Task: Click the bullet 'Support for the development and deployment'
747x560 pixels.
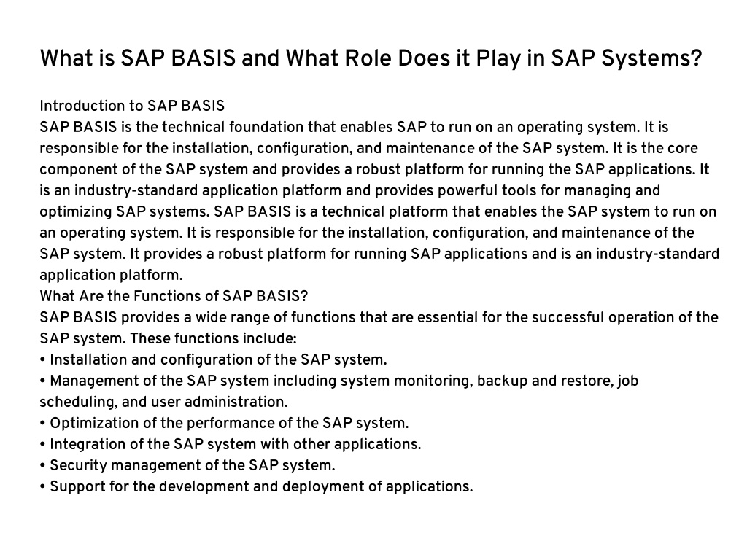Action: click(x=257, y=486)
